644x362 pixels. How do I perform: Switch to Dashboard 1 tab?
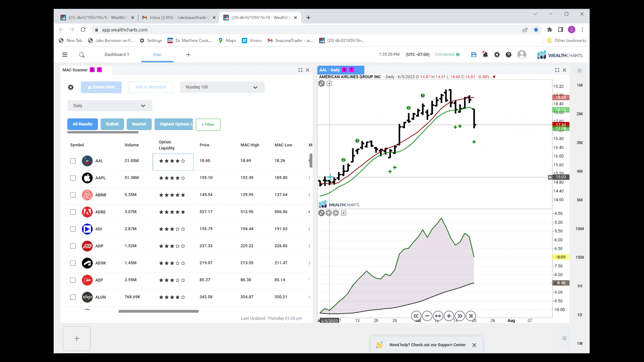coord(117,55)
